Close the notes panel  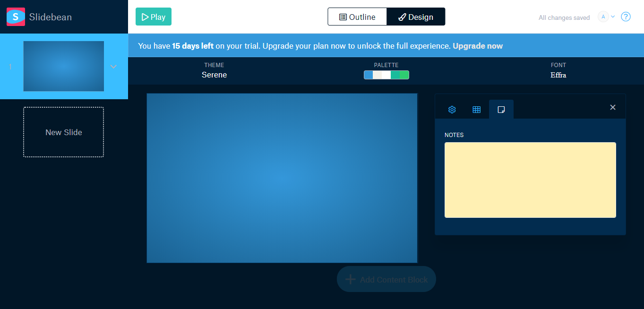click(x=613, y=107)
